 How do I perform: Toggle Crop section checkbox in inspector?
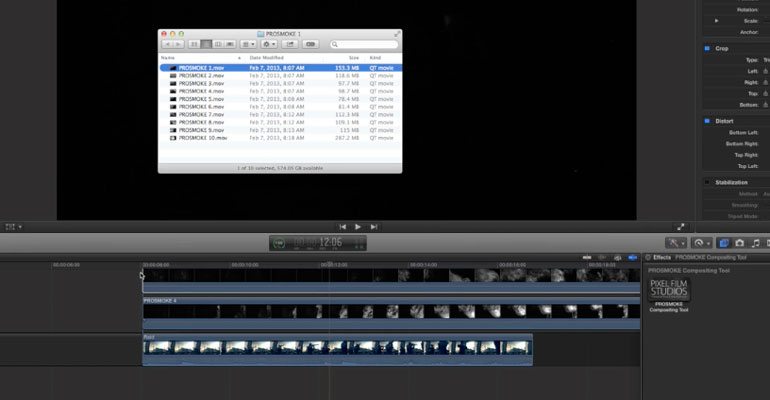[x=707, y=48]
